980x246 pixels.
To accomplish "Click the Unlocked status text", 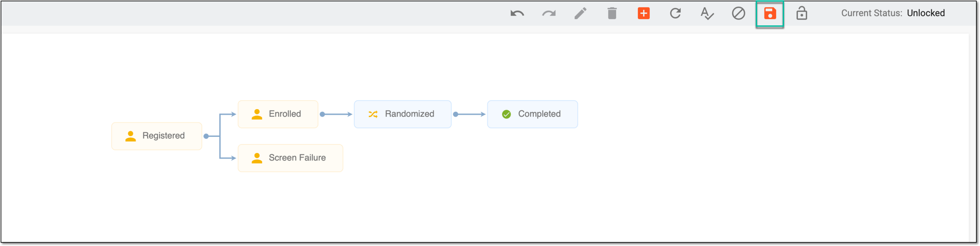I will [926, 13].
